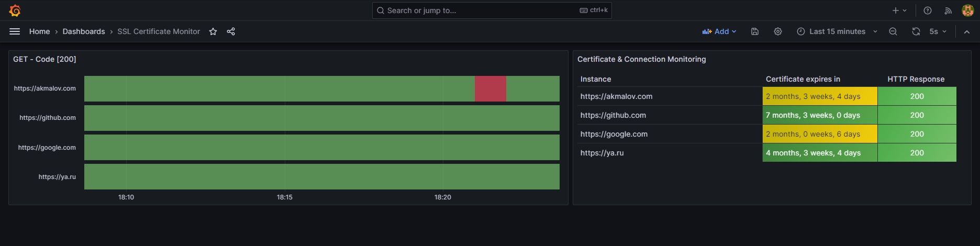Image resolution: width=980 pixels, height=246 pixels.
Task: Mark dashboard as favorite with star icon
Action: tap(213, 31)
